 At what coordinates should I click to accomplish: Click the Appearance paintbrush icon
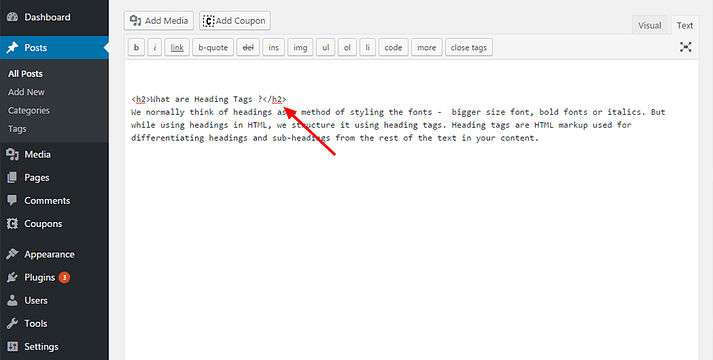pyautogui.click(x=12, y=254)
